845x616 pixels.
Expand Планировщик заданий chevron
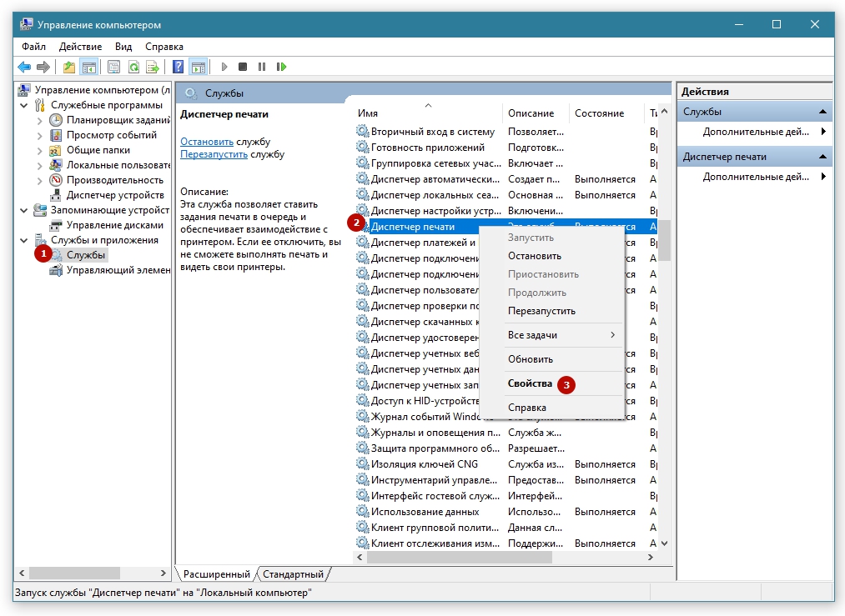(x=39, y=121)
